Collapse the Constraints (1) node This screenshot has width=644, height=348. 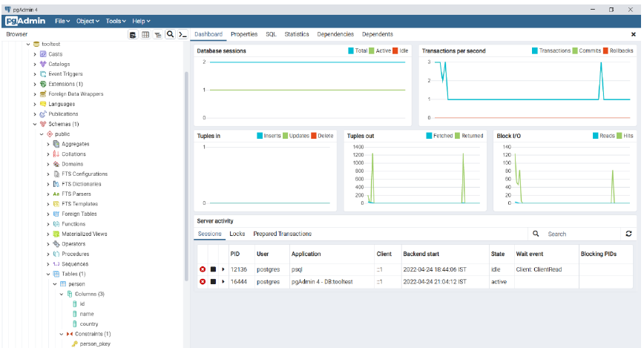pyautogui.click(x=61, y=334)
